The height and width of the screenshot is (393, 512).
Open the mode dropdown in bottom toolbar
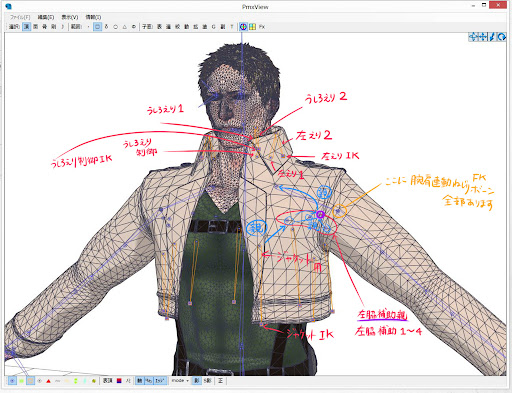click(180, 380)
